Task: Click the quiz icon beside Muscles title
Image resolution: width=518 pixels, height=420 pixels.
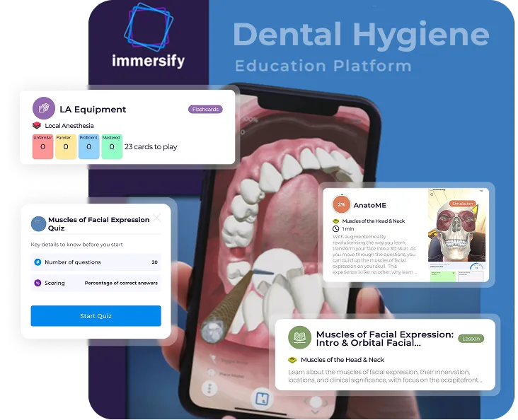Action: coord(39,223)
